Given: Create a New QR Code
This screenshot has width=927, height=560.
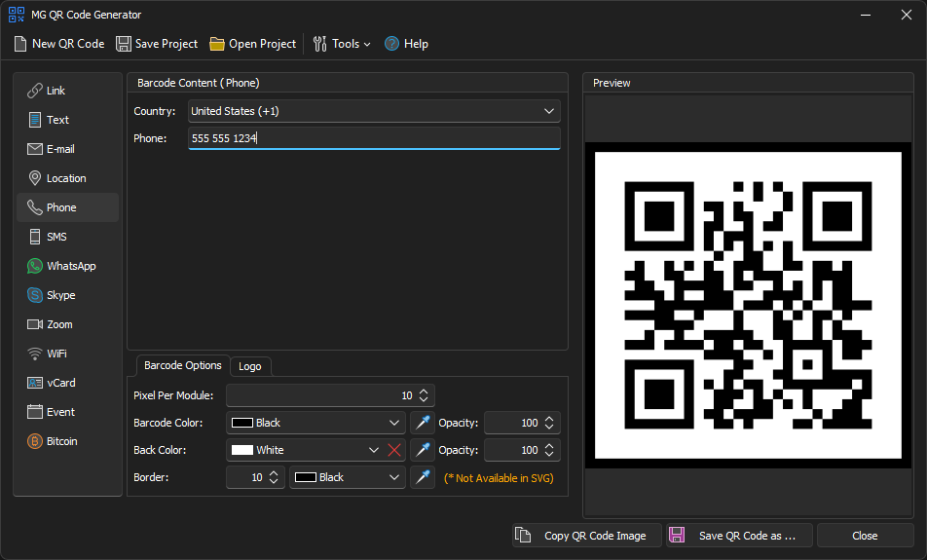Looking at the screenshot, I should coord(59,44).
